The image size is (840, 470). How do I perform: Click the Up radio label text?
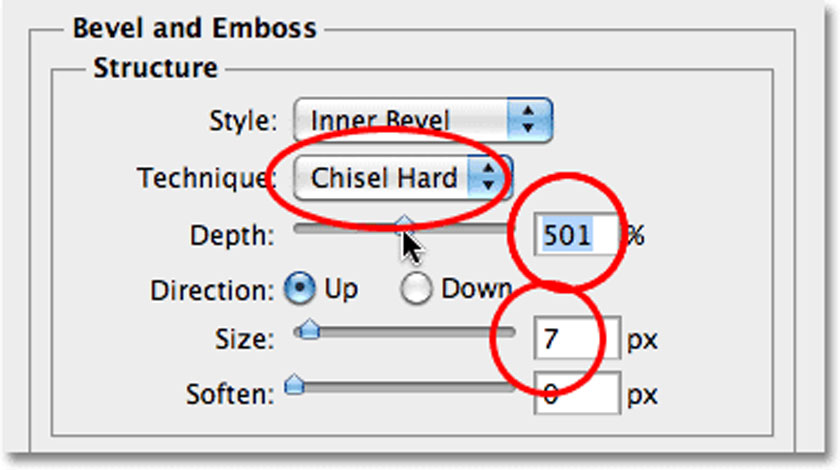(341, 290)
